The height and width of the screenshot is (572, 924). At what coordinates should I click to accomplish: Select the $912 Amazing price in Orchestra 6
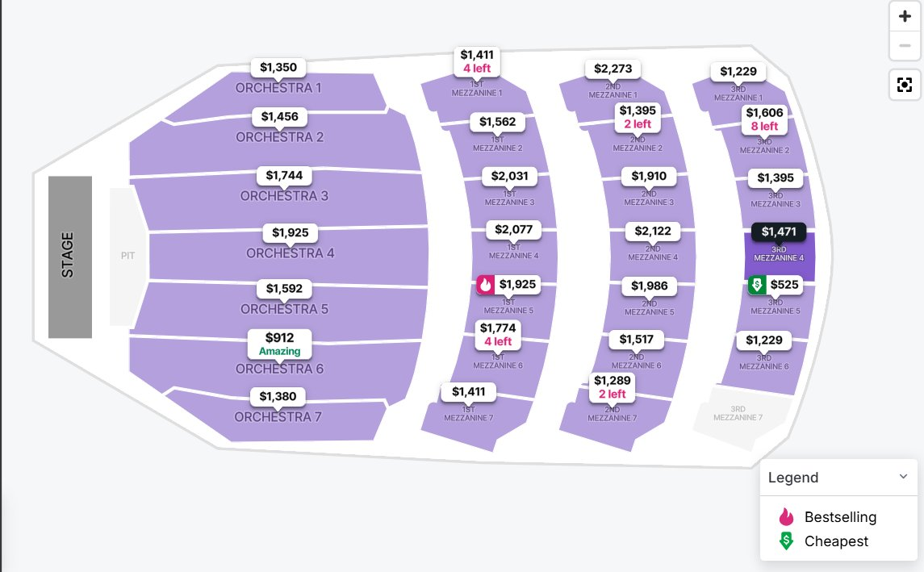(279, 344)
